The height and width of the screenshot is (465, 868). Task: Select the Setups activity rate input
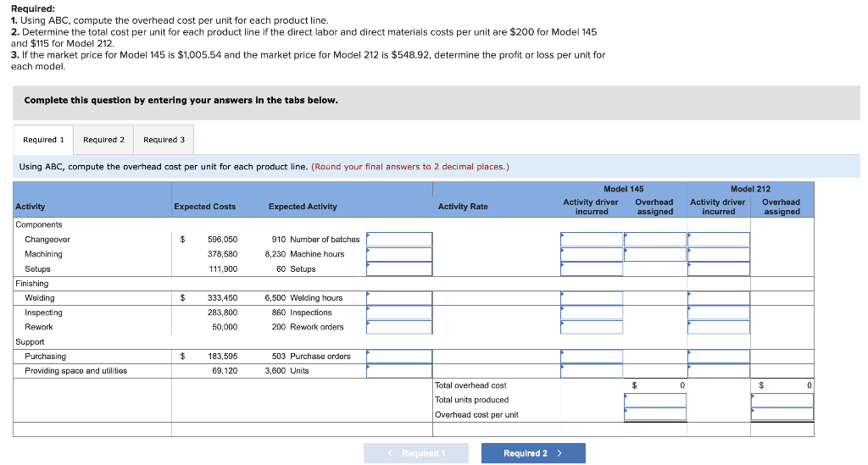tap(399, 269)
